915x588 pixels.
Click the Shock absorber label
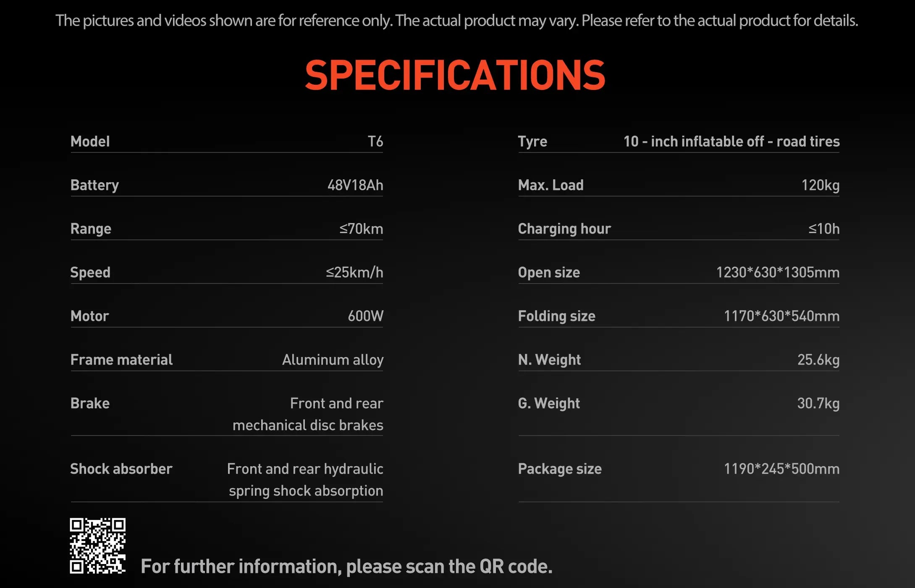[121, 469]
